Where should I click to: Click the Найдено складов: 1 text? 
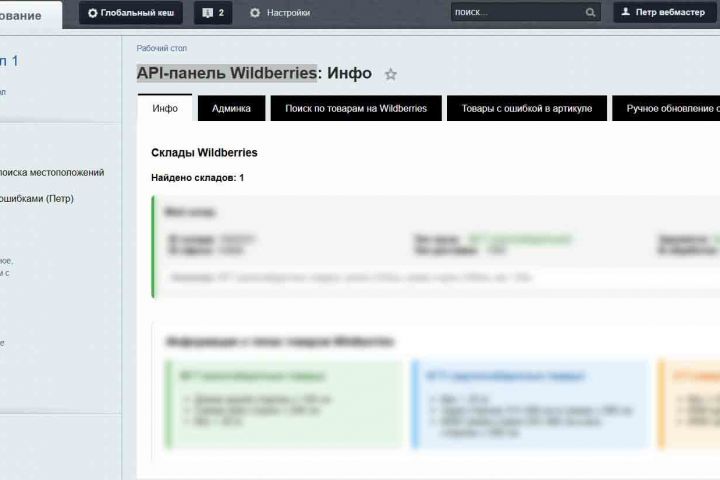(x=197, y=178)
